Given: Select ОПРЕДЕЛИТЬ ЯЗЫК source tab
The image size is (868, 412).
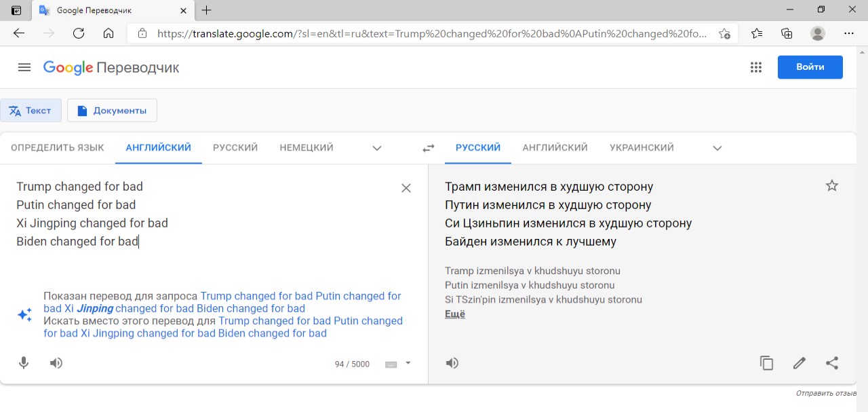Looking at the screenshot, I should [58, 148].
